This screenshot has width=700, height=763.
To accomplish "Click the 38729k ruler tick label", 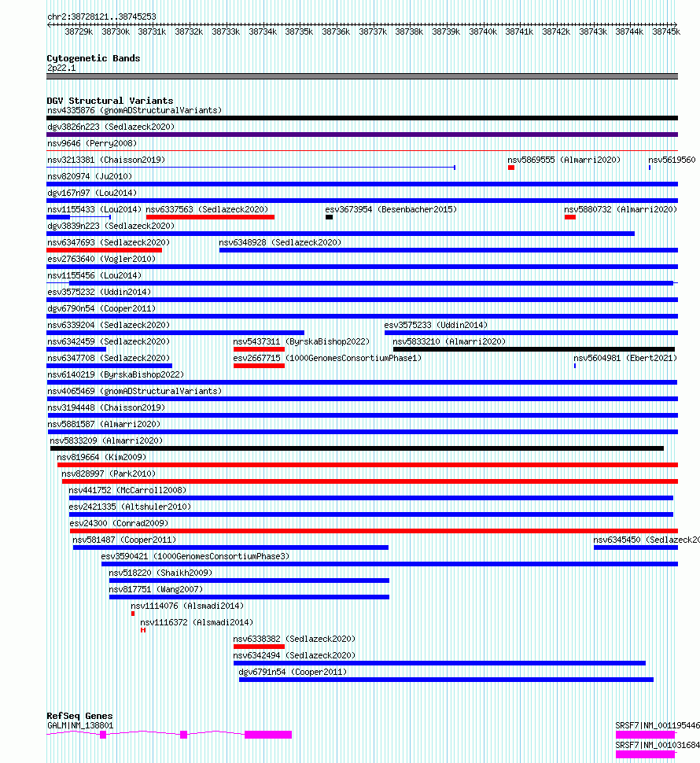I will pos(79,32).
